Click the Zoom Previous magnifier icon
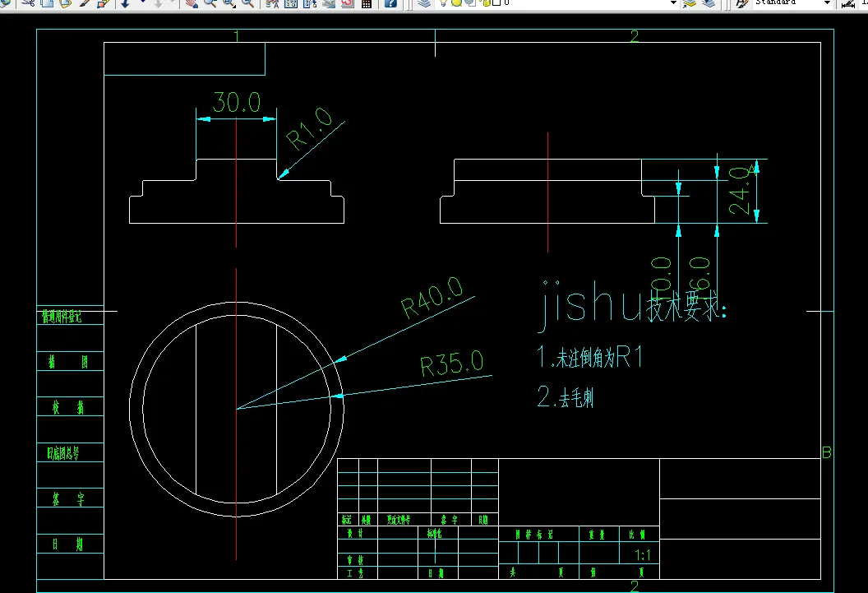 [248, 2]
